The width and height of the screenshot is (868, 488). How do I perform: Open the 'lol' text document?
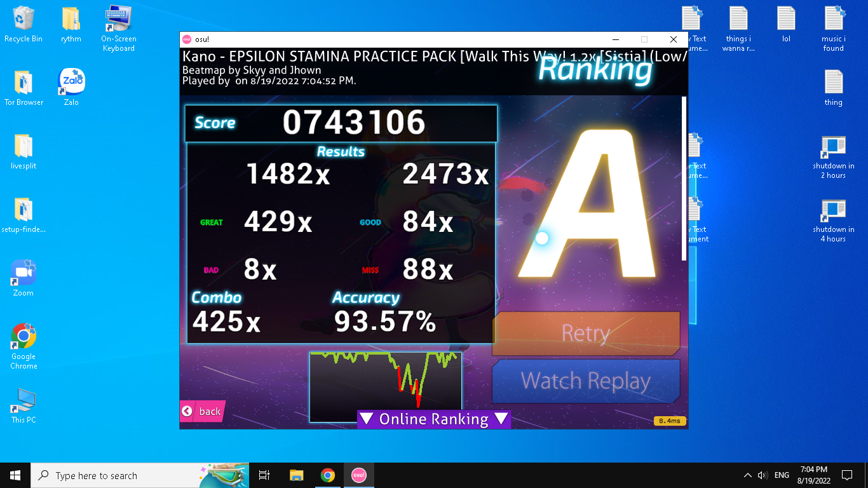click(786, 24)
